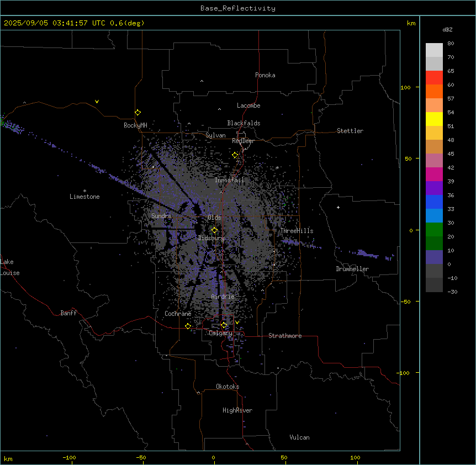Select the Innisfail city label

pyautogui.click(x=230, y=180)
